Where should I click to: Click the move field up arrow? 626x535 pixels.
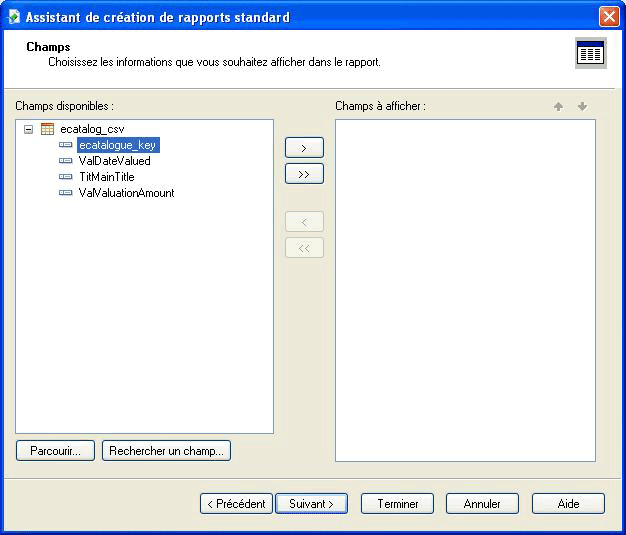click(x=558, y=107)
